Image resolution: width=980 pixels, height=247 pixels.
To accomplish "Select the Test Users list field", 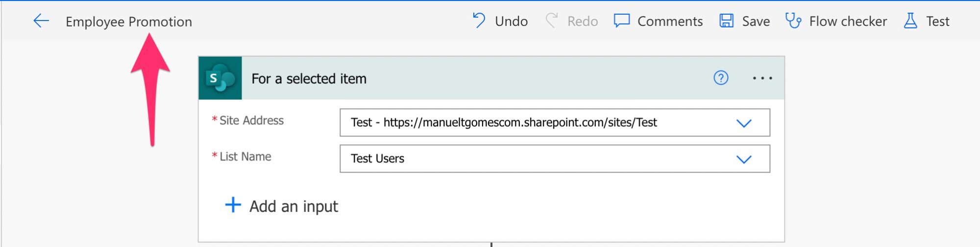I will point(555,158).
